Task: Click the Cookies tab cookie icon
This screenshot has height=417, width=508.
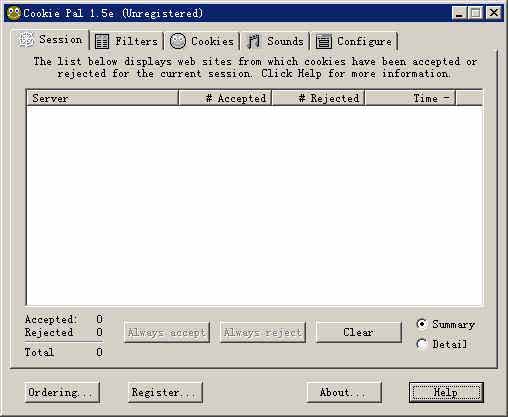Action: (178, 41)
